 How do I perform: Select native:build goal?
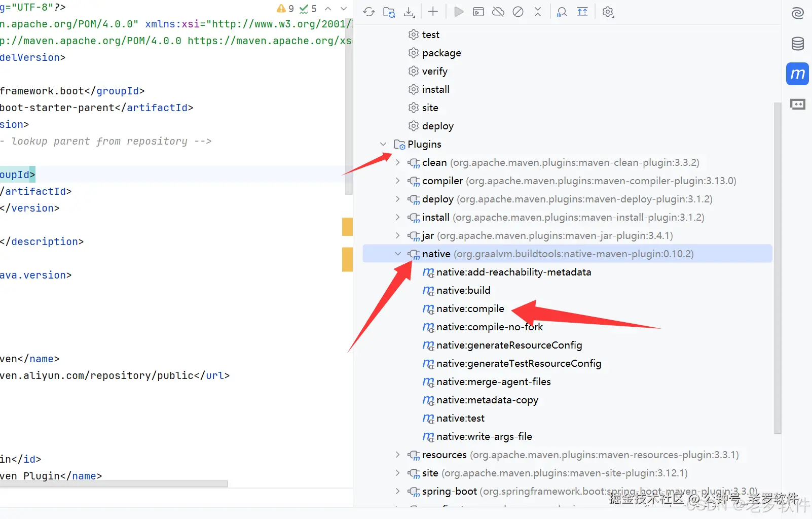(x=457, y=290)
